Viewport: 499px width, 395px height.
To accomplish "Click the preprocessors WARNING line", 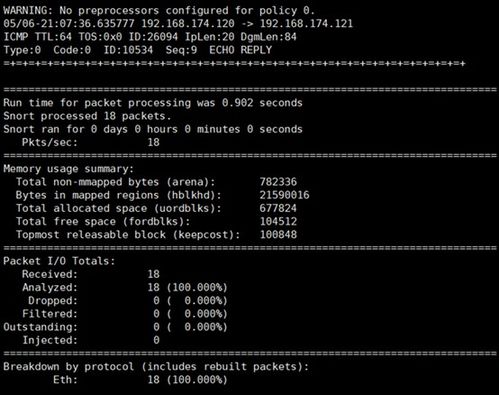I will (x=159, y=11).
